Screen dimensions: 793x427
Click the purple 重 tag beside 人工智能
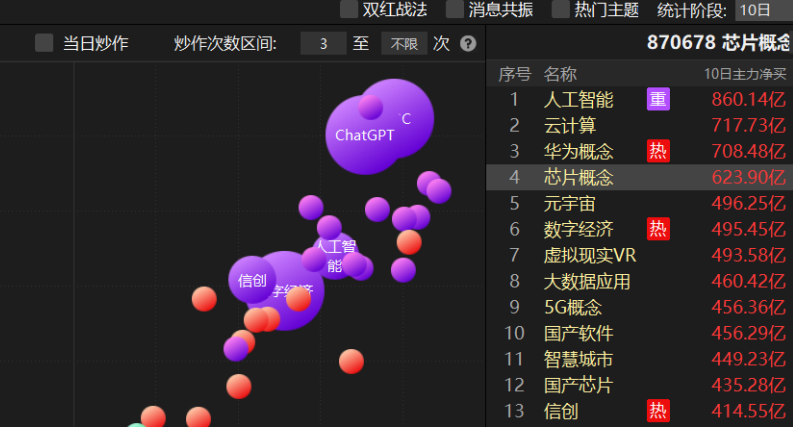658,99
